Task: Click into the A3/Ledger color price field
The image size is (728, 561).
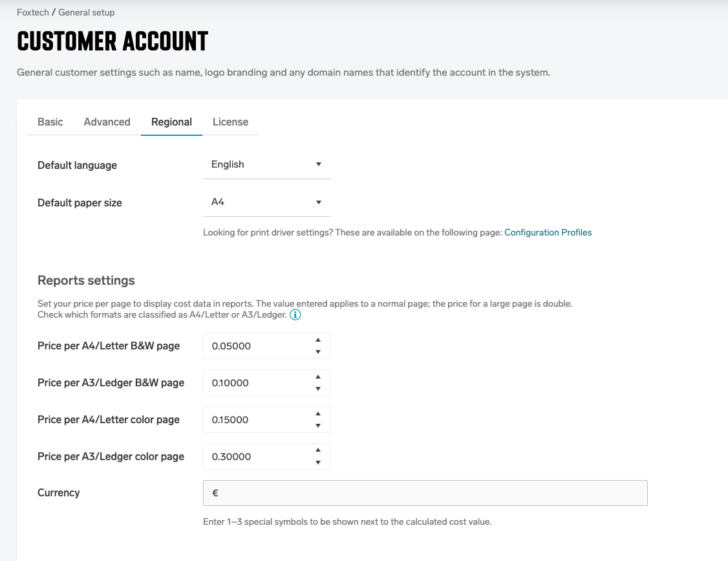Action: pos(259,457)
